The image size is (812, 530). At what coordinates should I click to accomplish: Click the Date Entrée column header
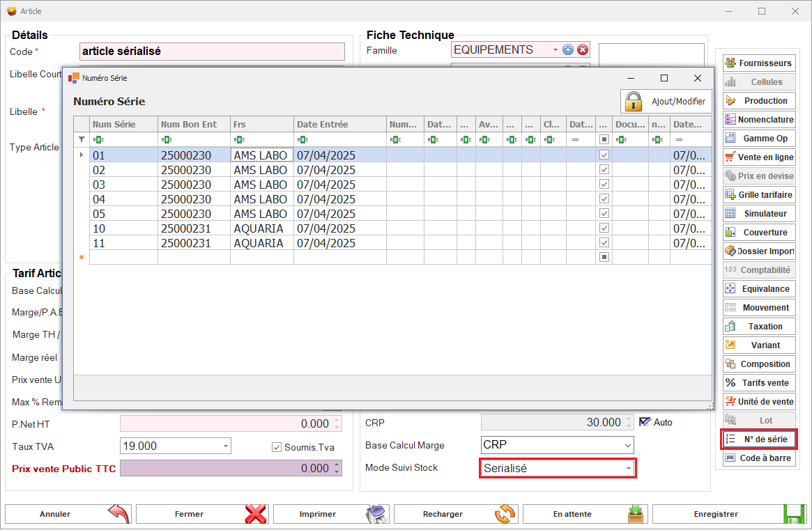[x=339, y=124]
